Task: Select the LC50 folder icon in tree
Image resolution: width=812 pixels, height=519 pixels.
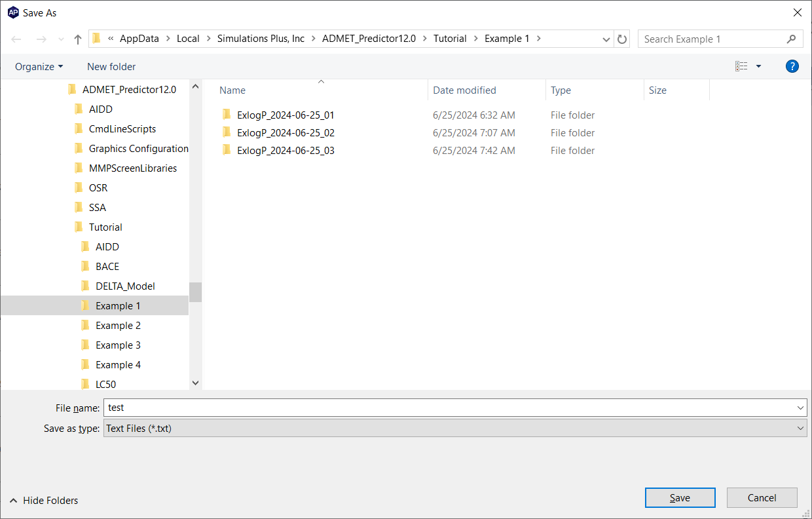Action: pyautogui.click(x=85, y=384)
